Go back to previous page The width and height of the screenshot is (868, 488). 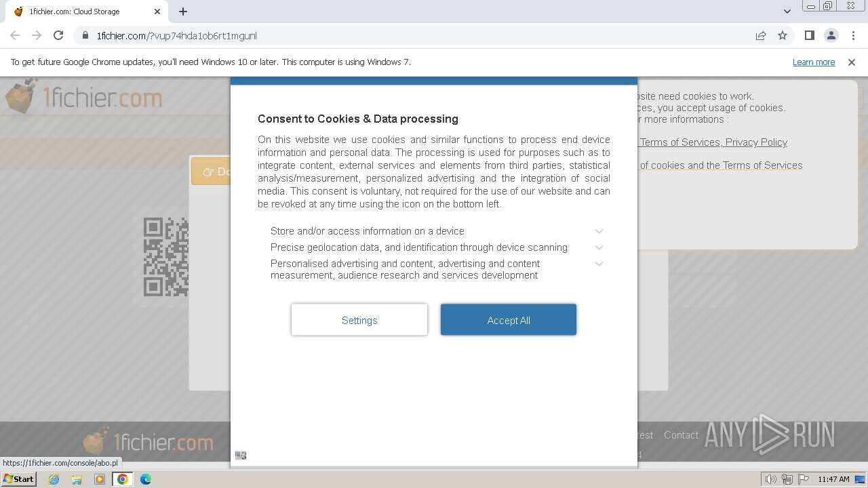pos(15,35)
